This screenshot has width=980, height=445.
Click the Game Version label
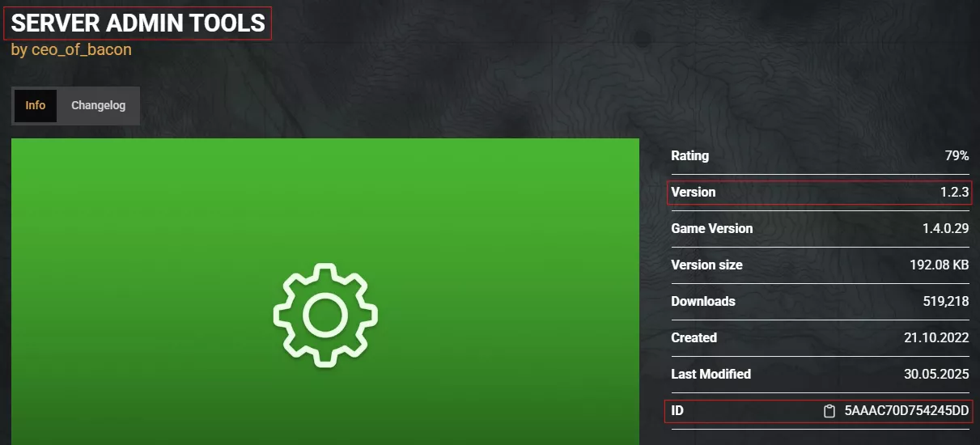[x=712, y=228]
